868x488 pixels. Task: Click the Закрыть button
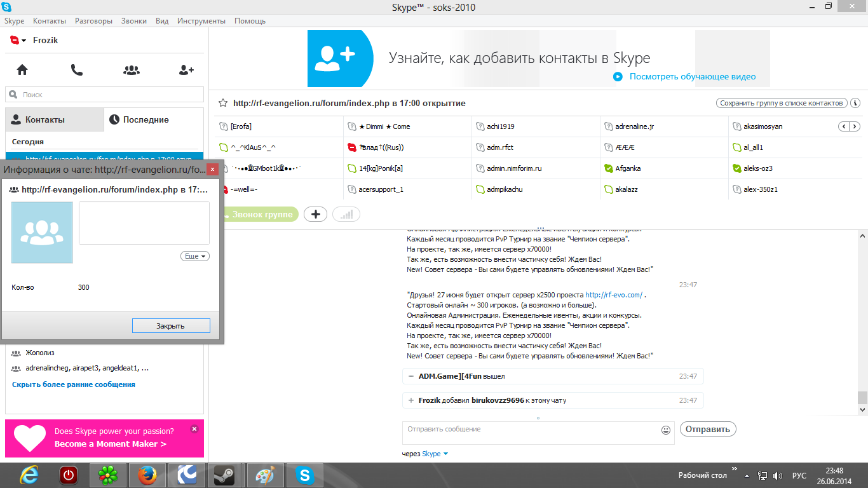[x=171, y=325]
